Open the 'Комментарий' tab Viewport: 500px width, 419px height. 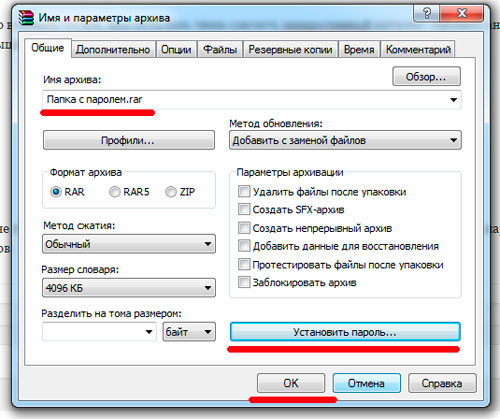(x=418, y=49)
